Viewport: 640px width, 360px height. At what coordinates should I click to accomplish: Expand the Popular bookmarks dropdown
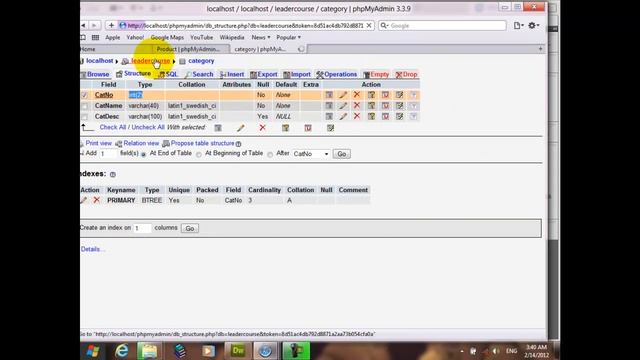click(289, 37)
